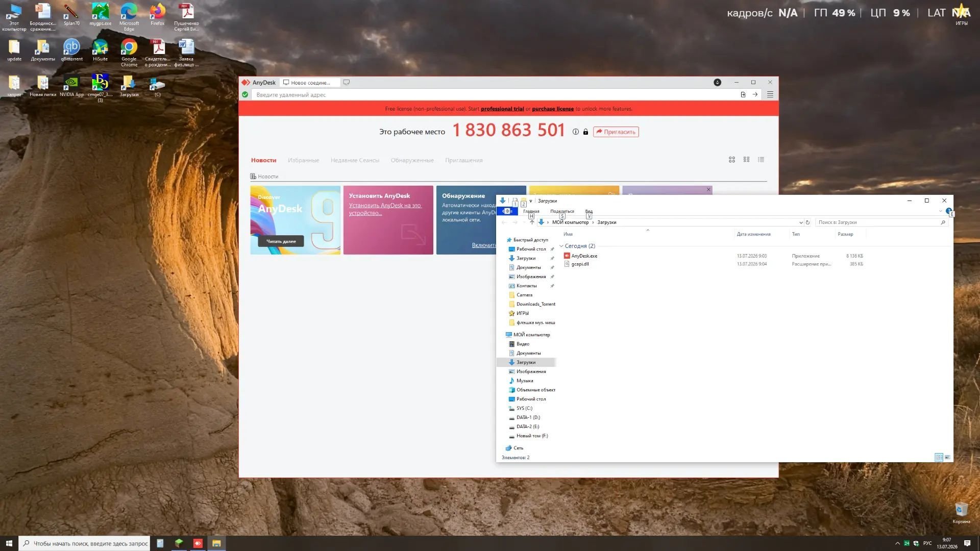The image size is (980, 551).
Task: Click the search magnifier icon in Explorer
Action: pos(943,222)
